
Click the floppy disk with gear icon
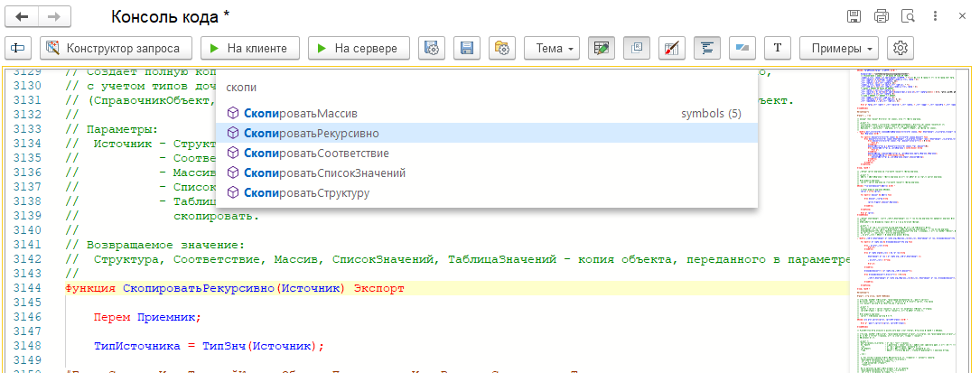point(431,48)
